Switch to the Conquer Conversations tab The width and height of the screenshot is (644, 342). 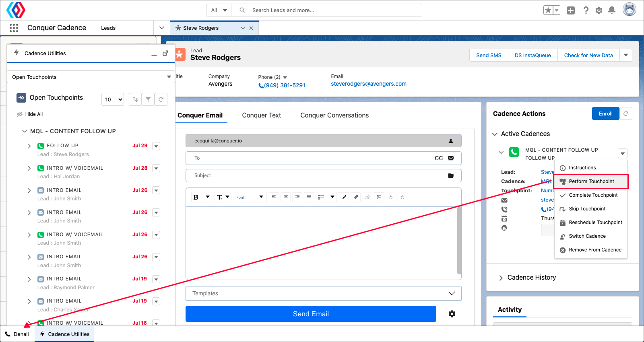334,115
